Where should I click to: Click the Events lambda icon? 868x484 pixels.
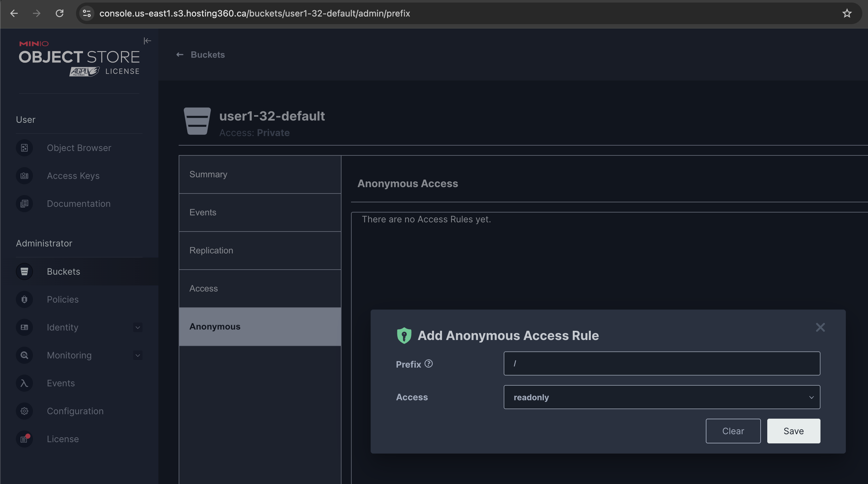pos(24,383)
